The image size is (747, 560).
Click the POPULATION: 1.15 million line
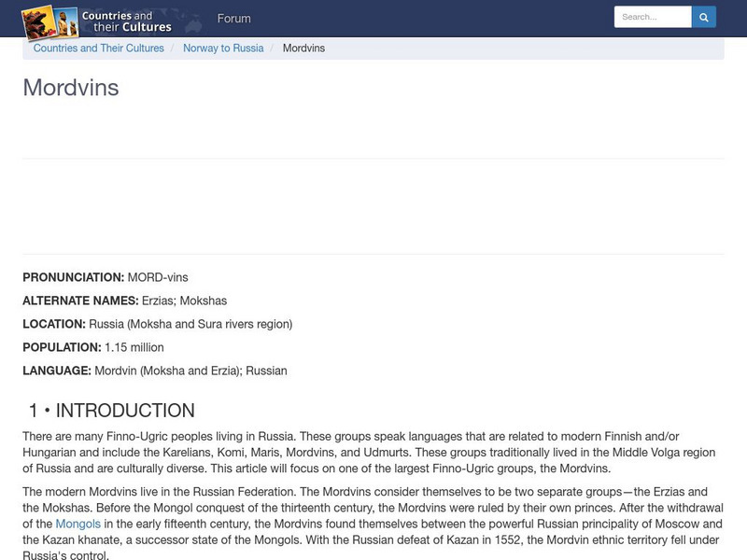(x=93, y=347)
